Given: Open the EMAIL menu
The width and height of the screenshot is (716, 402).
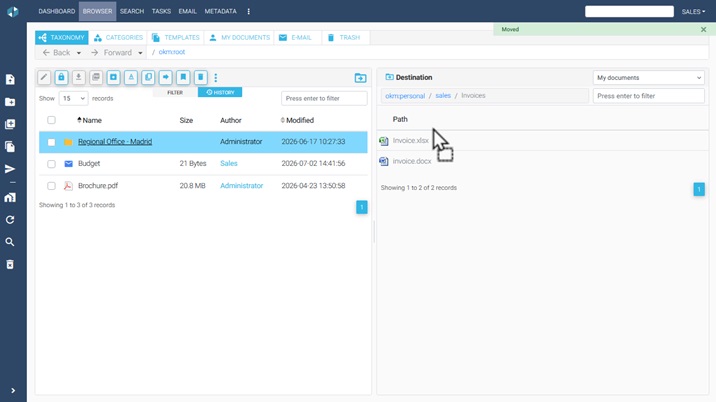Looking at the screenshot, I should tap(187, 11).
